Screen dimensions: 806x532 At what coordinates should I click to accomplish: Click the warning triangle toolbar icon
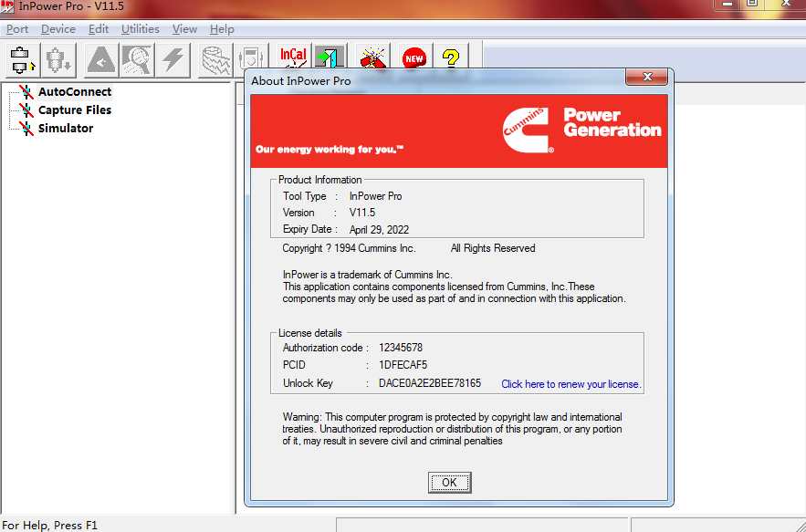[101, 60]
